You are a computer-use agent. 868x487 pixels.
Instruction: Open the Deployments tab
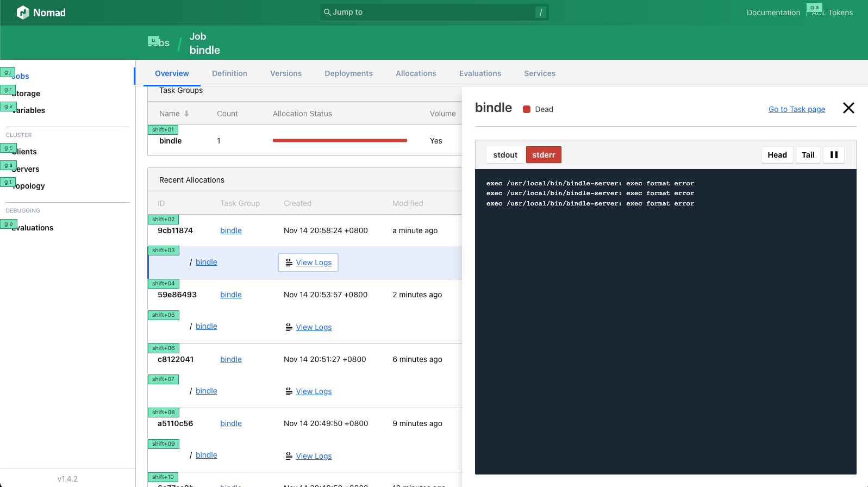(x=348, y=73)
